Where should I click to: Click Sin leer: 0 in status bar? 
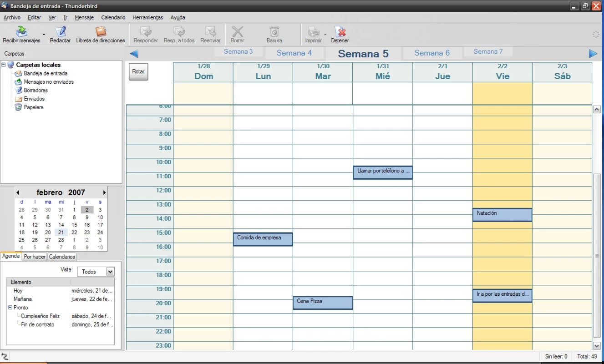[x=556, y=356]
